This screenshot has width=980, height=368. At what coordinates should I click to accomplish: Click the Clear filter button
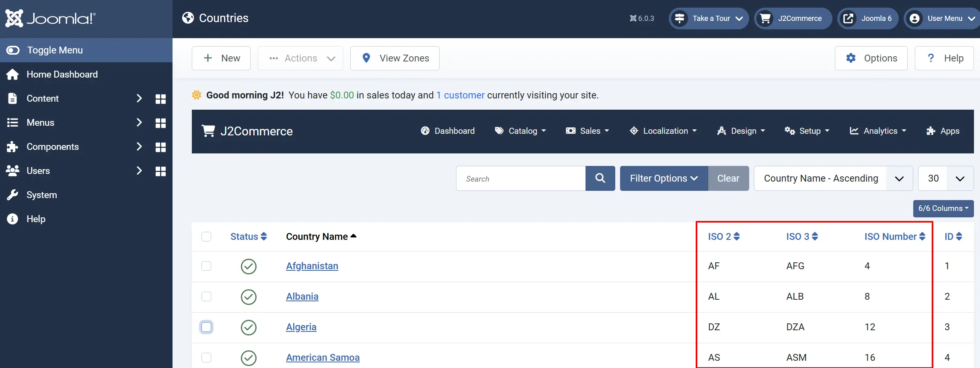728,178
